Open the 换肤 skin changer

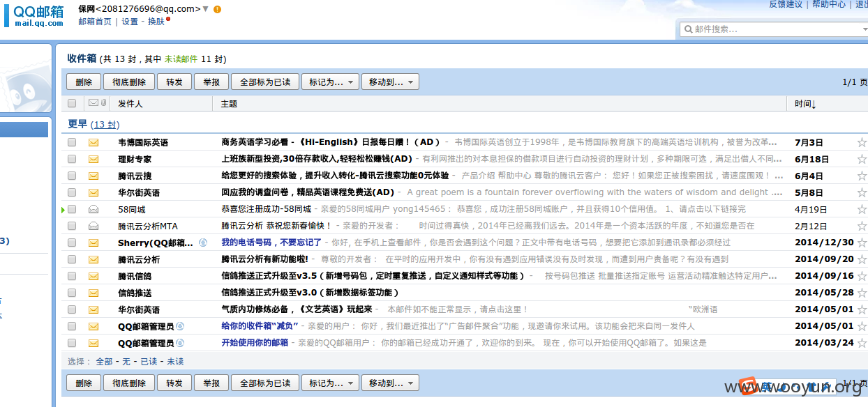tap(156, 22)
